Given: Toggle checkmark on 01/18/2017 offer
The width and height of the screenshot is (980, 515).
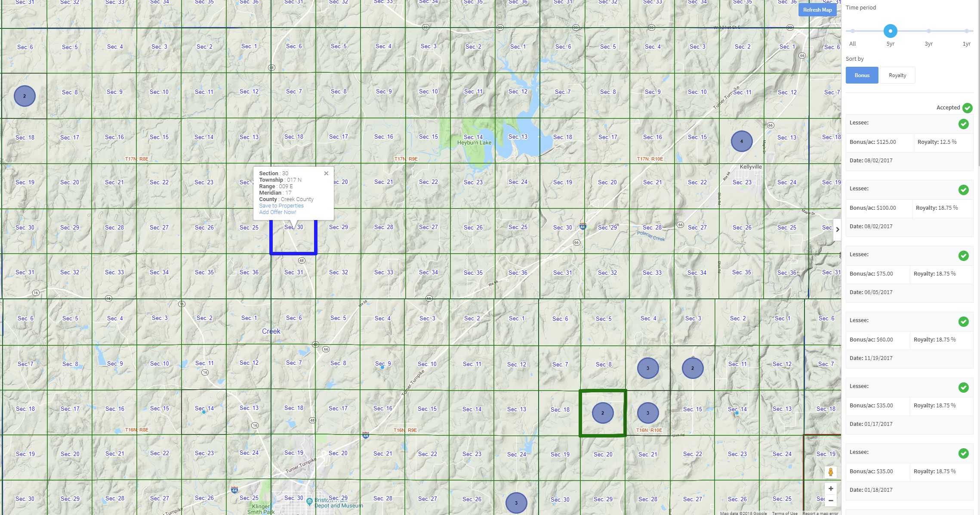Looking at the screenshot, I should tap(964, 453).
